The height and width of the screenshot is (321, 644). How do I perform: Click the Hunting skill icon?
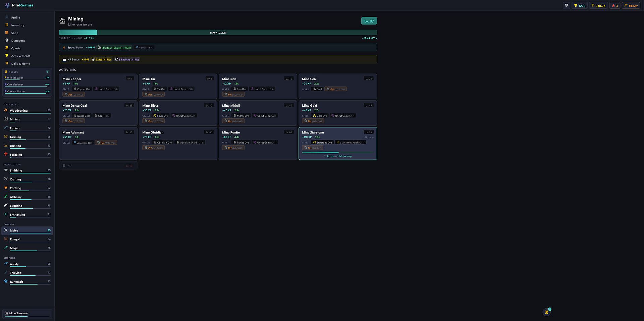(6, 146)
